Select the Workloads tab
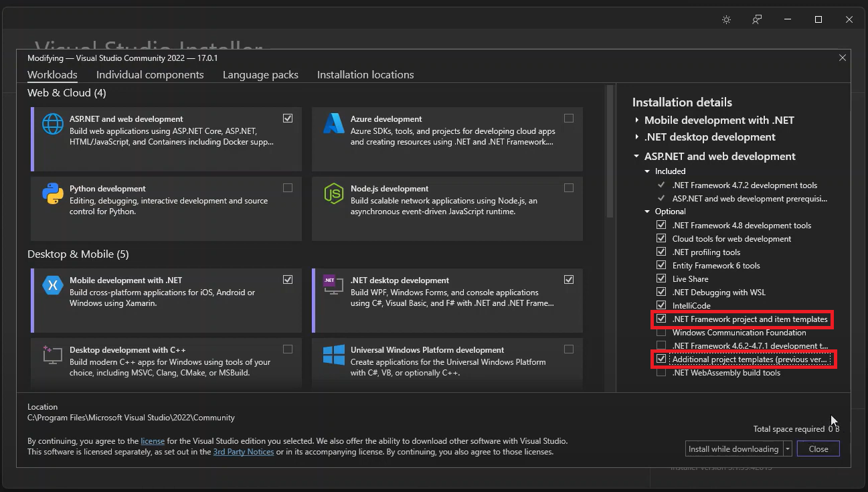The width and height of the screenshot is (868, 492). click(52, 75)
